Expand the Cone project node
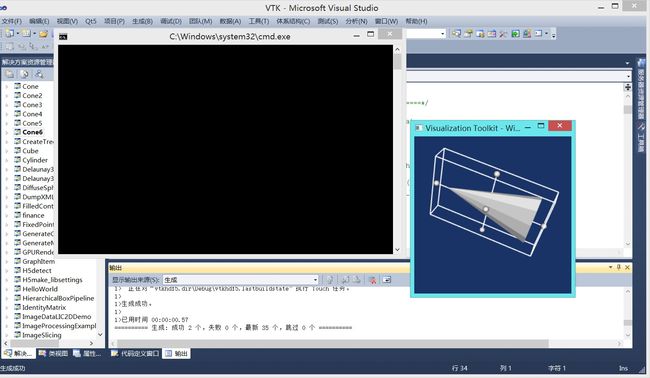The width and height of the screenshot is (650, 378). [7, 87]
